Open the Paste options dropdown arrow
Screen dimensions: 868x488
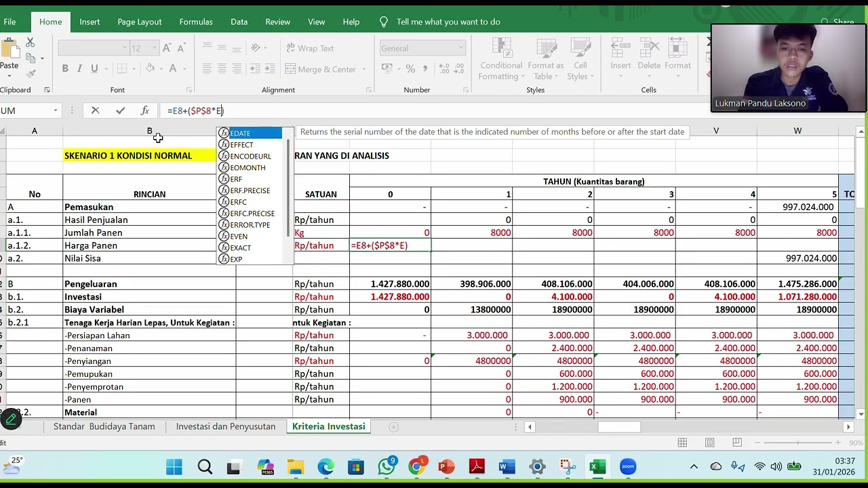pos(9,76)
